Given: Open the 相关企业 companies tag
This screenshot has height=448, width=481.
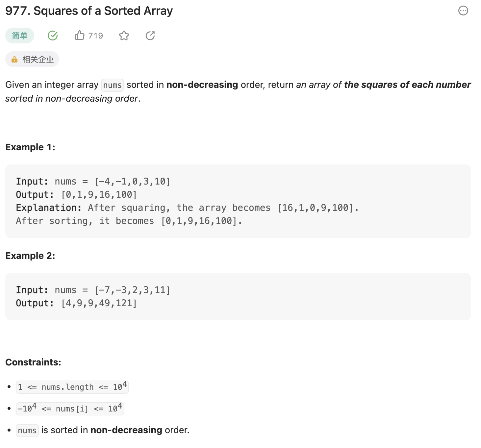Looking at the screenshot, I should click(x=38, y=60).
